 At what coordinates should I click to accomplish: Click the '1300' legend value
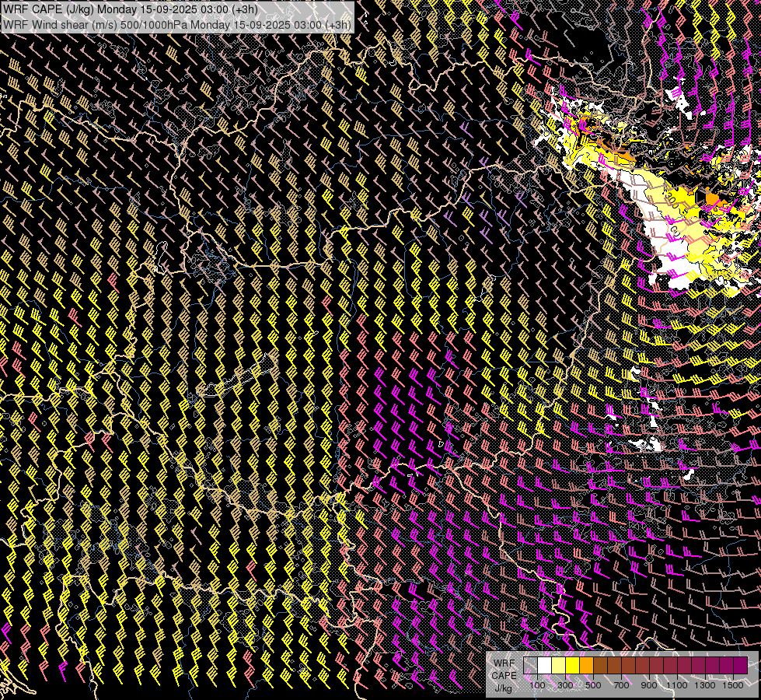click(x=705, y=685)
